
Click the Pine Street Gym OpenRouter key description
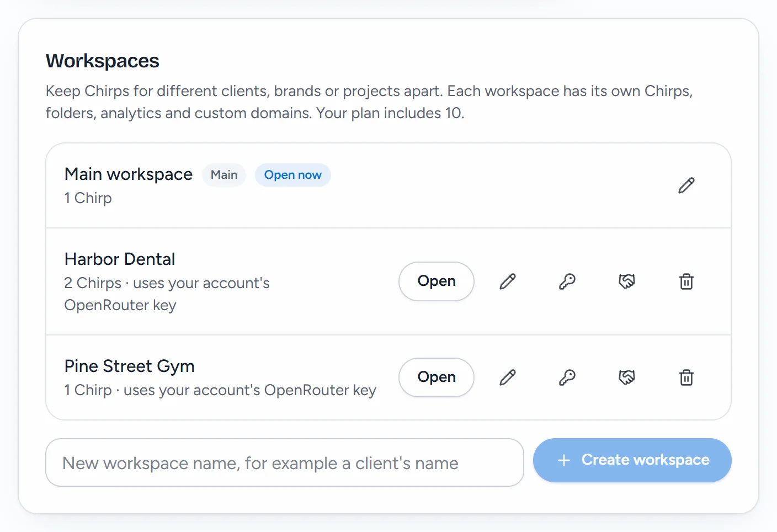tap(220, 390)
